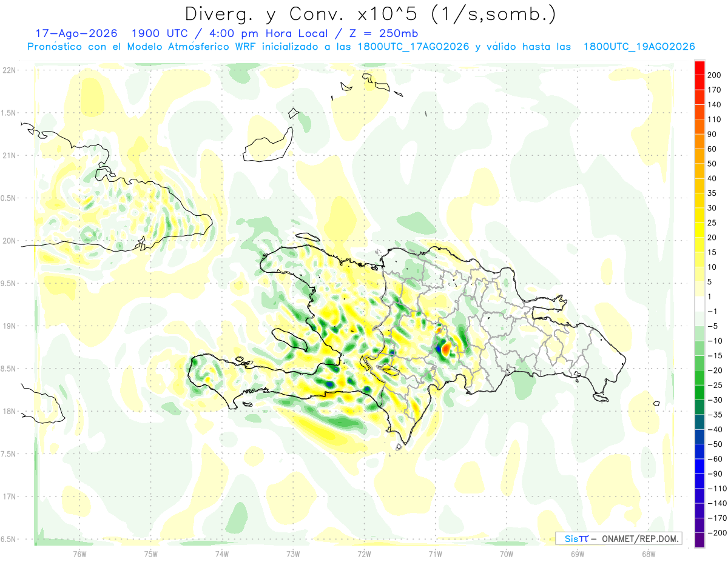Click the "ONAMET/REP.DOM." credit label
Viewport: 728px width, 562px height.
coord(641,538)
